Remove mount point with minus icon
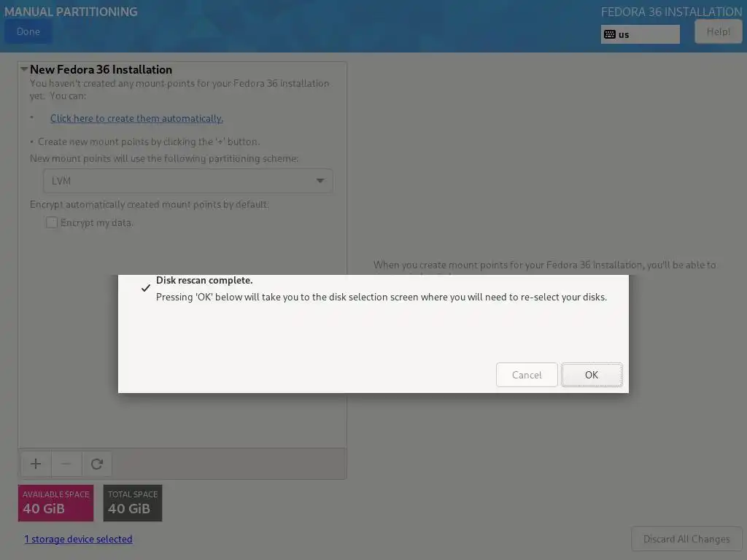Image resolution: width=747 pixels, height=560 pixels. pos(66,464)
